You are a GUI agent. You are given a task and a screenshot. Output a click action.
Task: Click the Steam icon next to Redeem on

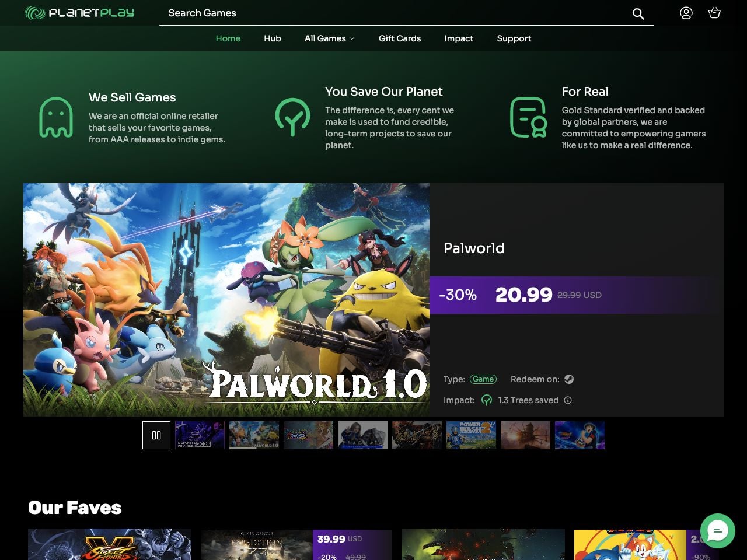click(569, 379)
